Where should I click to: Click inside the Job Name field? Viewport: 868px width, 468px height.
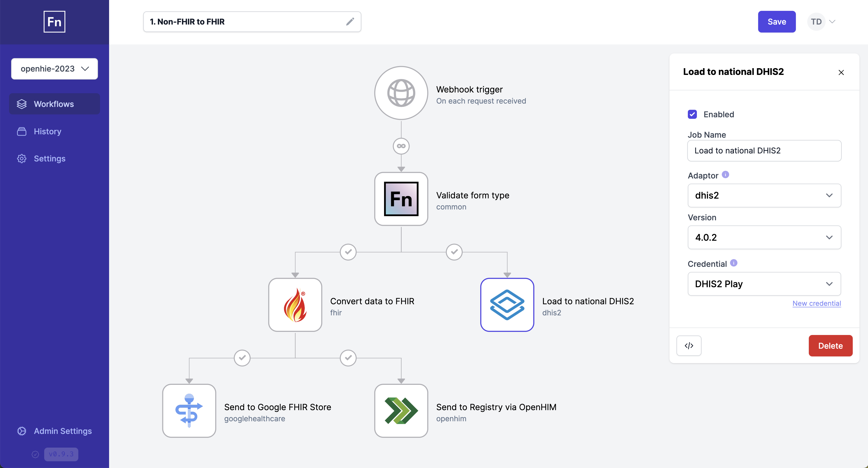pyautogui.click(x=764, y=151)
